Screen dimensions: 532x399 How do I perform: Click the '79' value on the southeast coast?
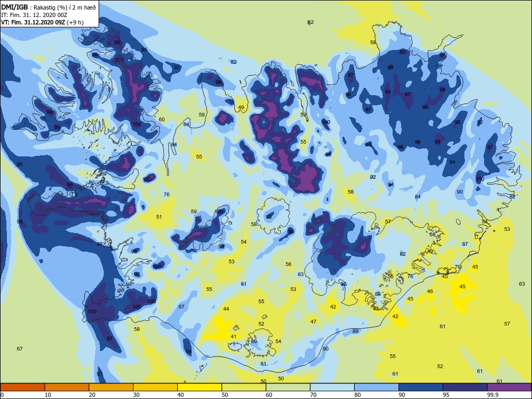coord(458,267)
